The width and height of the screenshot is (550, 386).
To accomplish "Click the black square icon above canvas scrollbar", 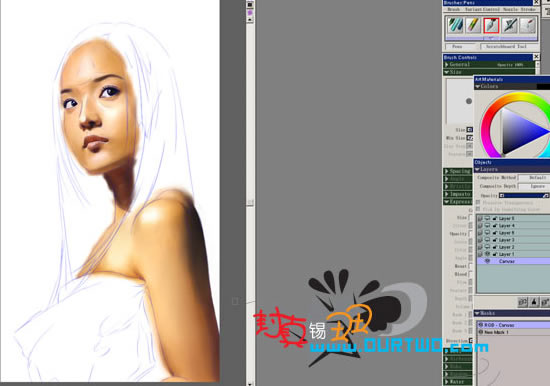I will pyautogui.click(x=250, y=5).
